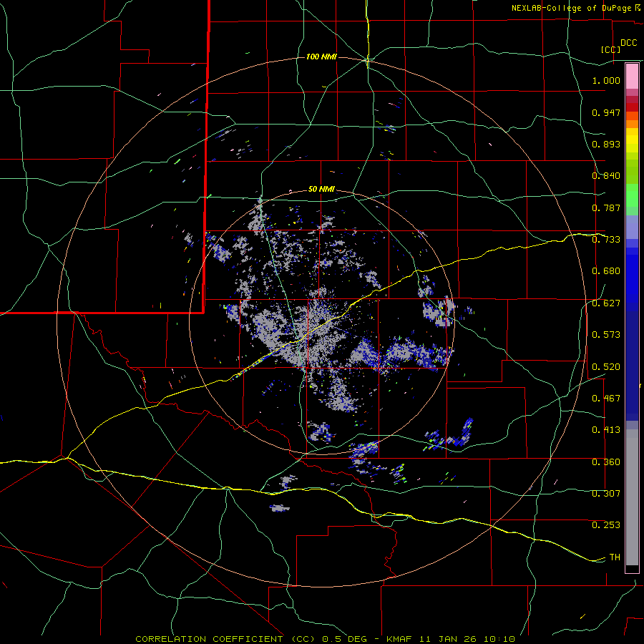Click the 0.733 legend value

tap(606, 240)
